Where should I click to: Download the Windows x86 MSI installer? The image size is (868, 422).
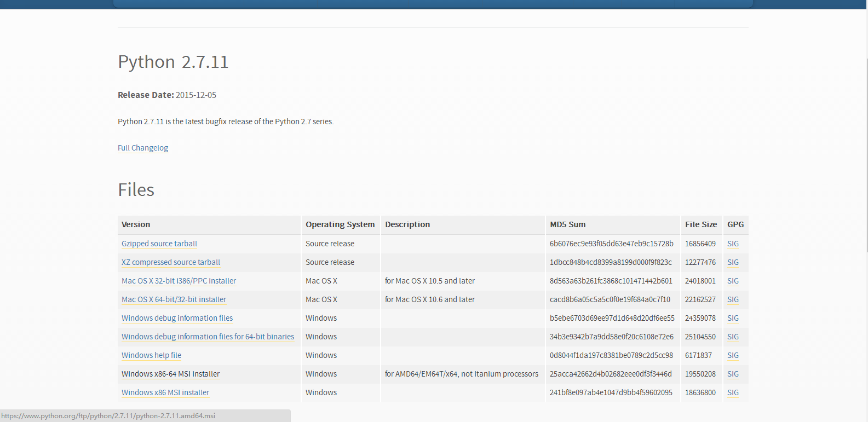(165, 392)
